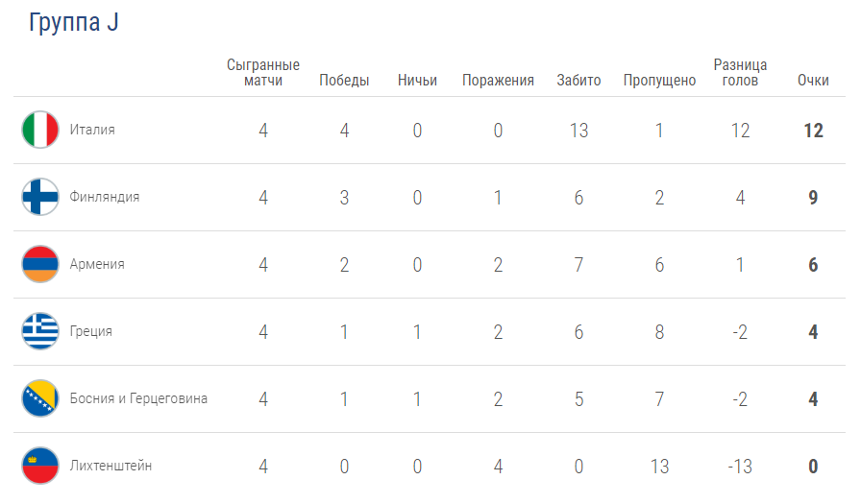
Task: Open the Греция team link
Action: click(90, 332)
